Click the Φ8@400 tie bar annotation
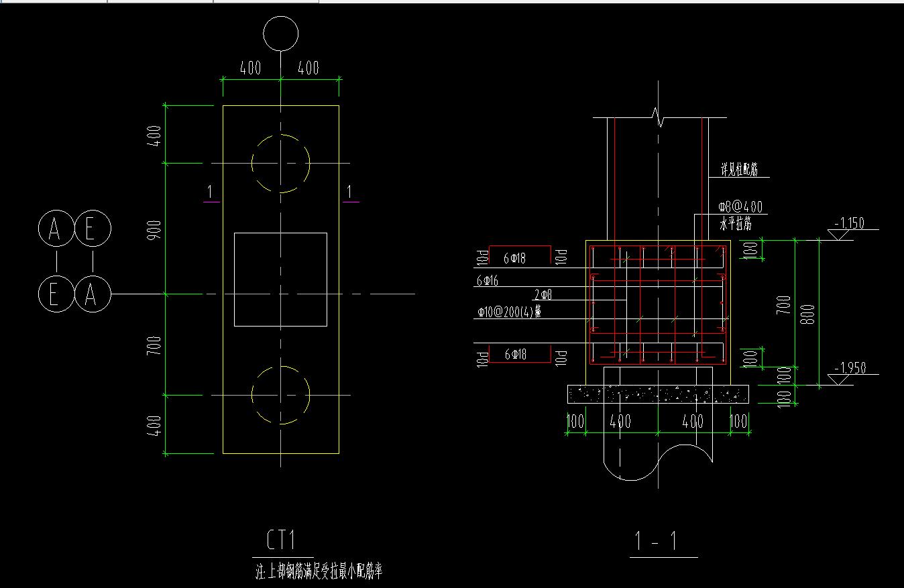This screenshot has width=904, height=588. (740, 207)
